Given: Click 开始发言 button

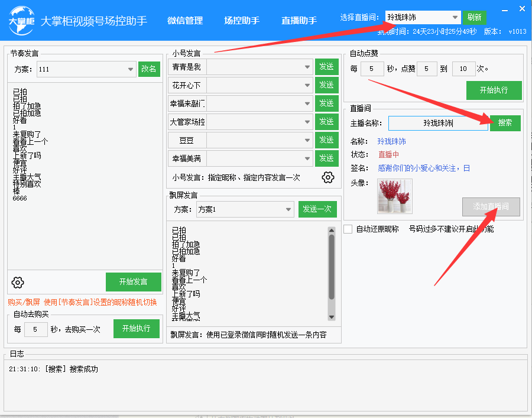Looking at the screenshot, I should pos(133,281).
